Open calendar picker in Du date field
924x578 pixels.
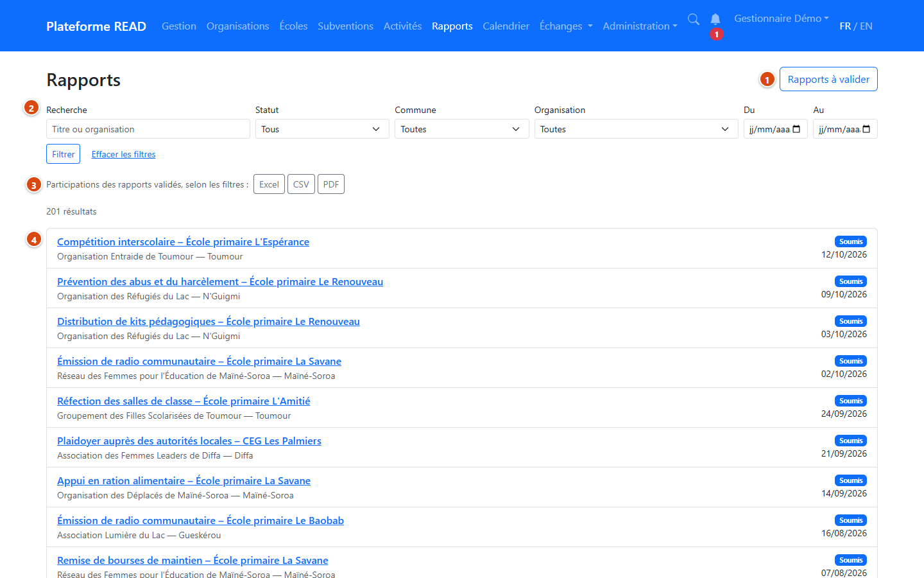(796, 129)
